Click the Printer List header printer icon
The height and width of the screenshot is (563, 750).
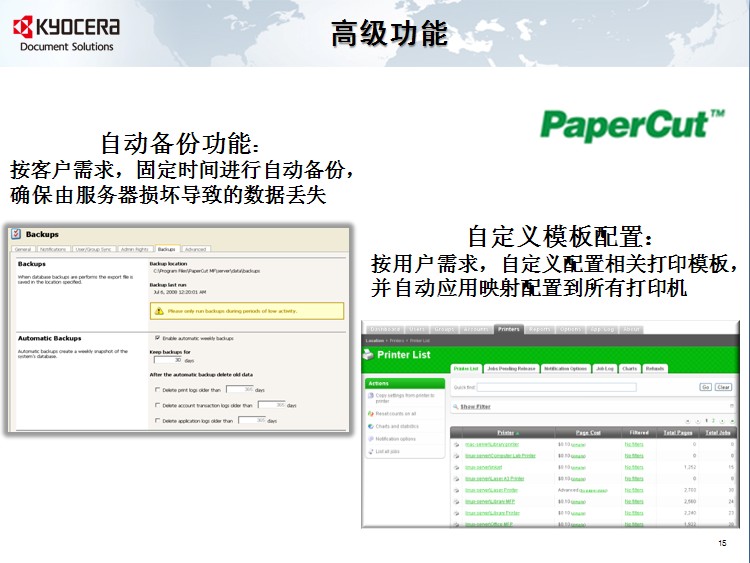tap(372, 353)
